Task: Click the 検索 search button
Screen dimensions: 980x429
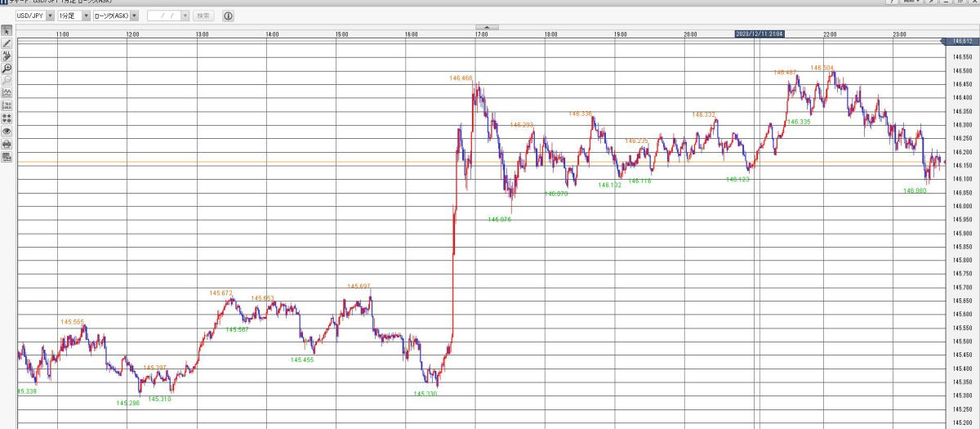Action: click(x=203, y=16)
